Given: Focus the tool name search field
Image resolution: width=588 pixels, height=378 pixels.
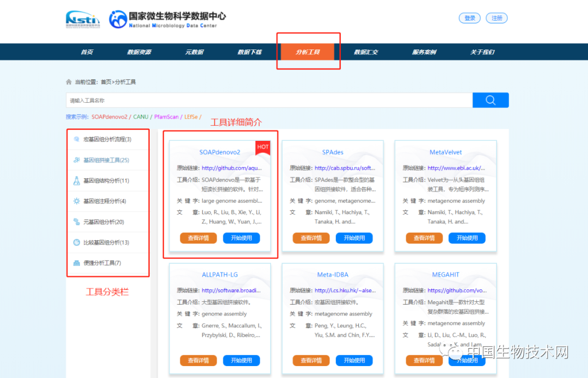Looking at the screenshot, I should 269,100.
